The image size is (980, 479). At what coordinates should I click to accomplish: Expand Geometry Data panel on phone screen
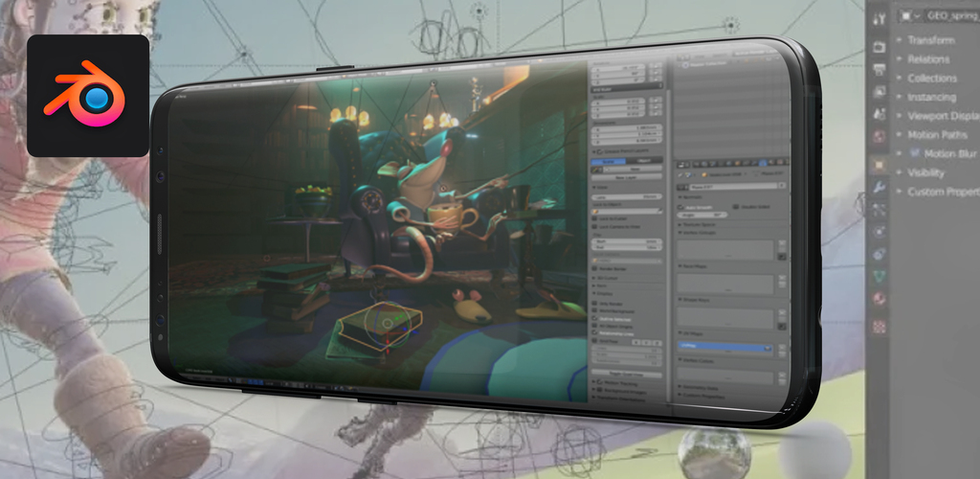[x=679, y=386]
